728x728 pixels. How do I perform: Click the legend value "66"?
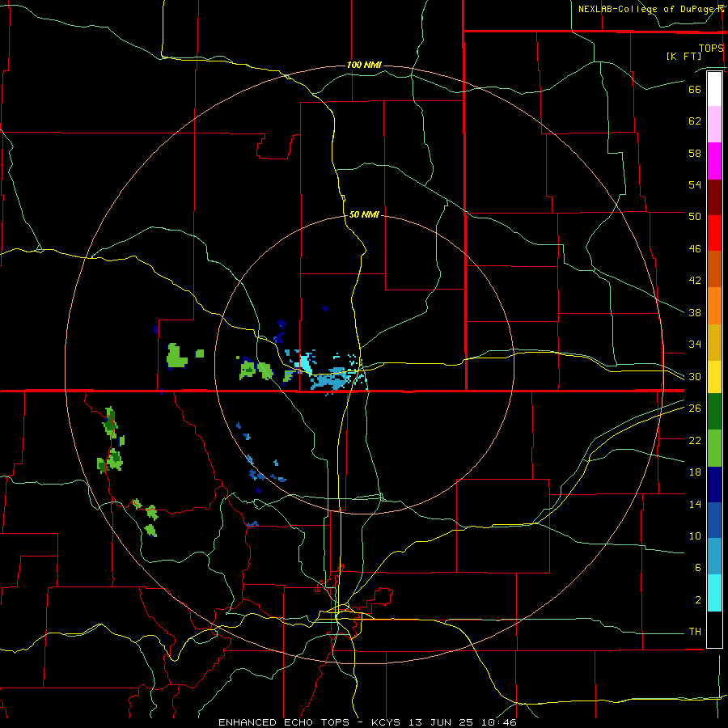[695, 89]
